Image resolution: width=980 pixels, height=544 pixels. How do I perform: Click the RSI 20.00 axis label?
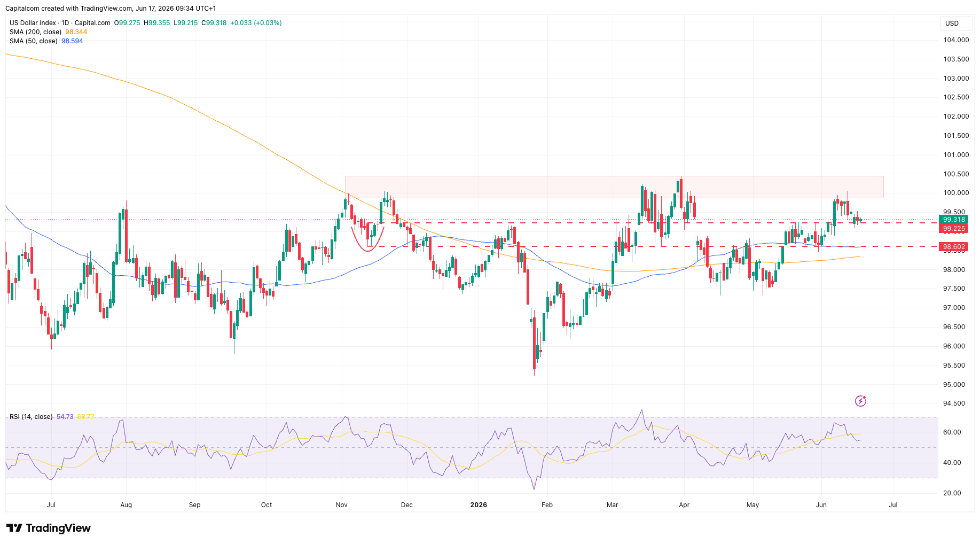(952, 493)
